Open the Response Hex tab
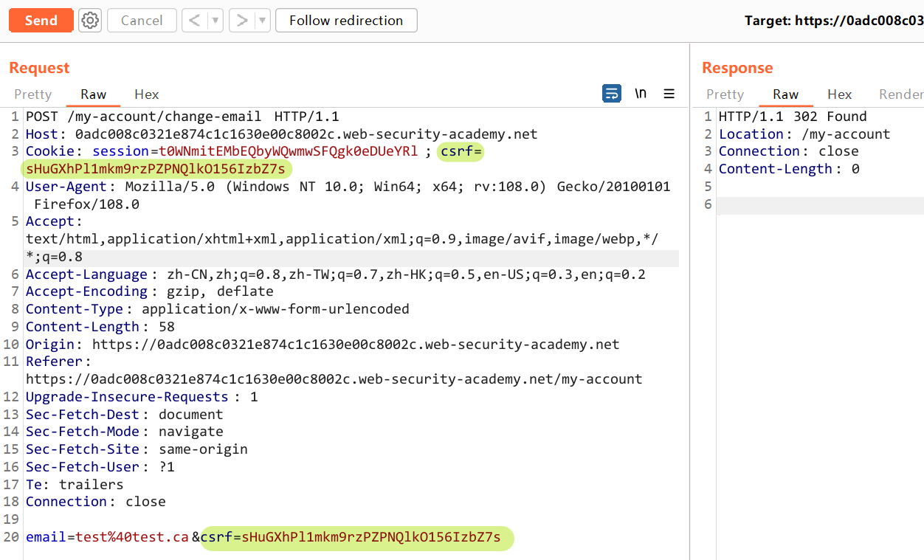The image size is (924, 560). pos(839,94)
